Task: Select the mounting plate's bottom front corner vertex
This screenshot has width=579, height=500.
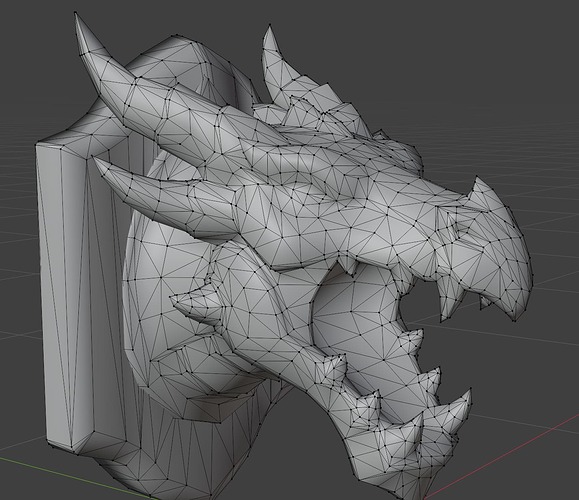Action: (x=76, y=453)
